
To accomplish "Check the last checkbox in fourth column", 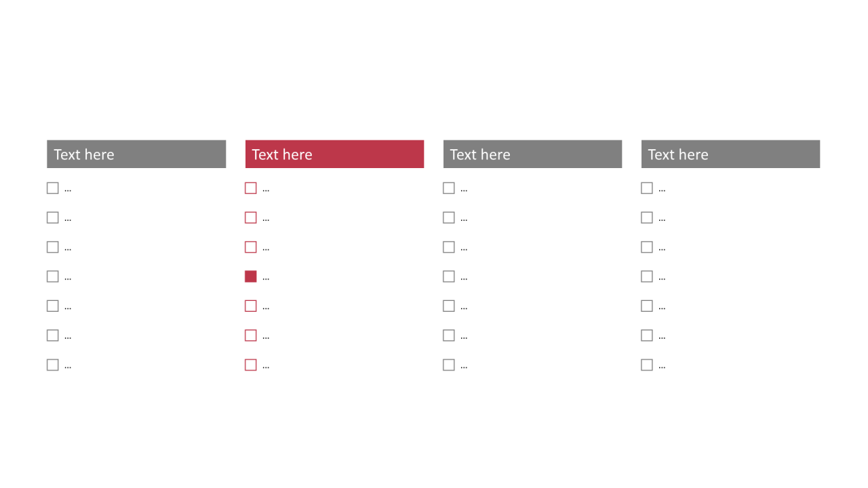I will (x=647, y=365).
